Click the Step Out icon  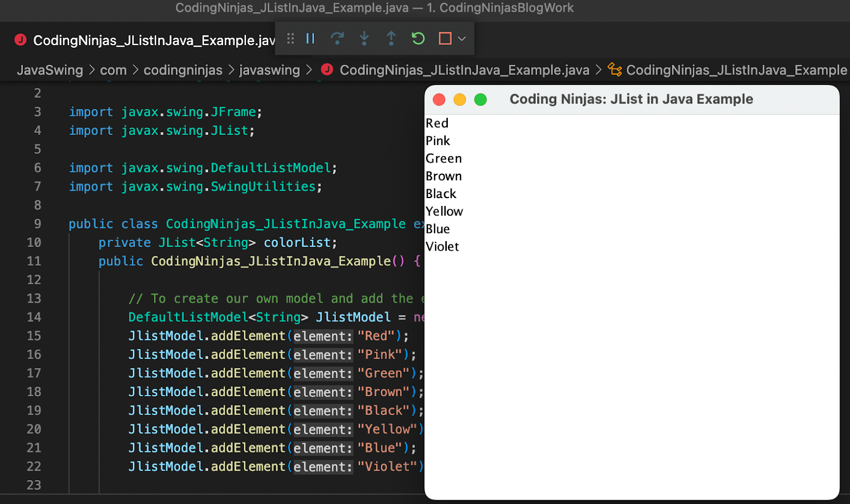(x=391, y=38)
